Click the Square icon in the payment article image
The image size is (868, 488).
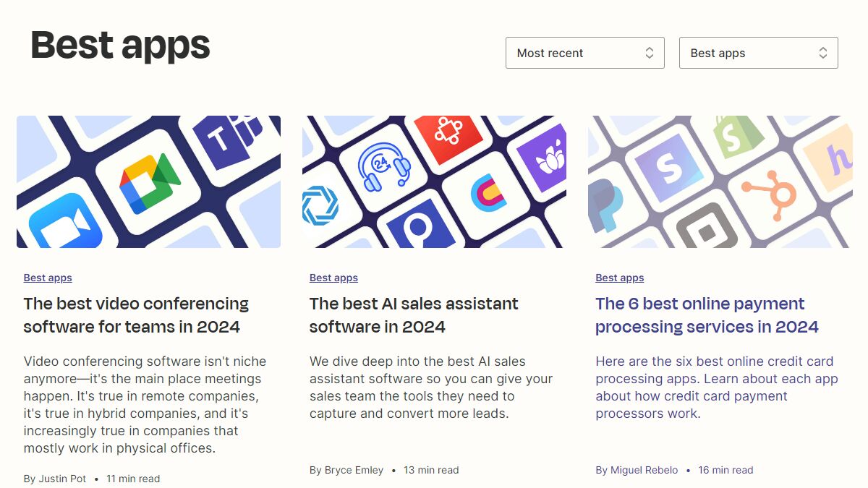[705, 228]
